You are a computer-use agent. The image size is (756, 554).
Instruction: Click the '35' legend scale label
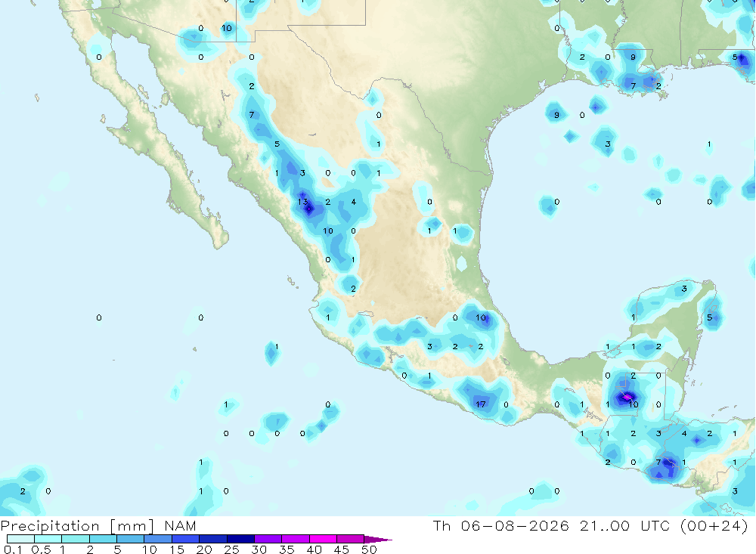[287, 549]
